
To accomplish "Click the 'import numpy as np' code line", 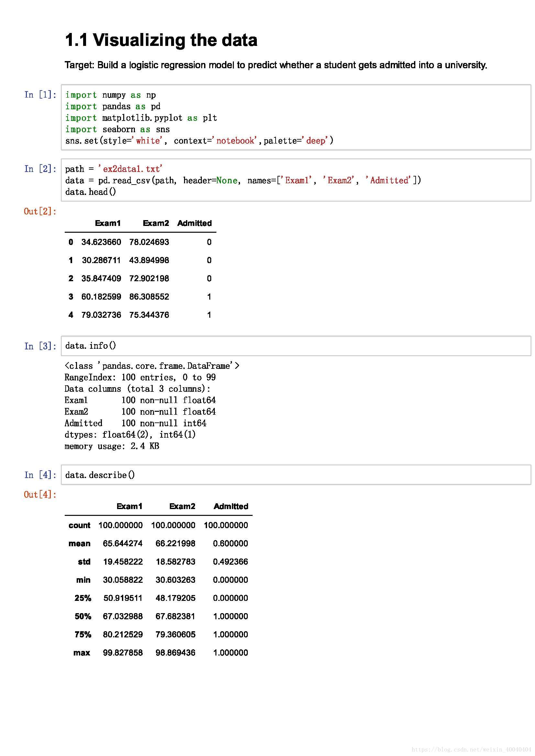I will [x=110, y=95].
